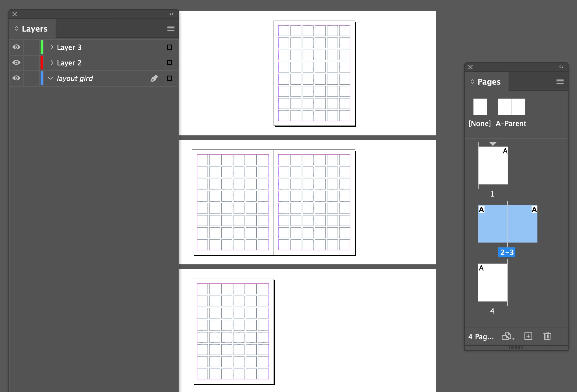Expand Layer 3 contents
577x392 pixels.
[x=52, y=47]
